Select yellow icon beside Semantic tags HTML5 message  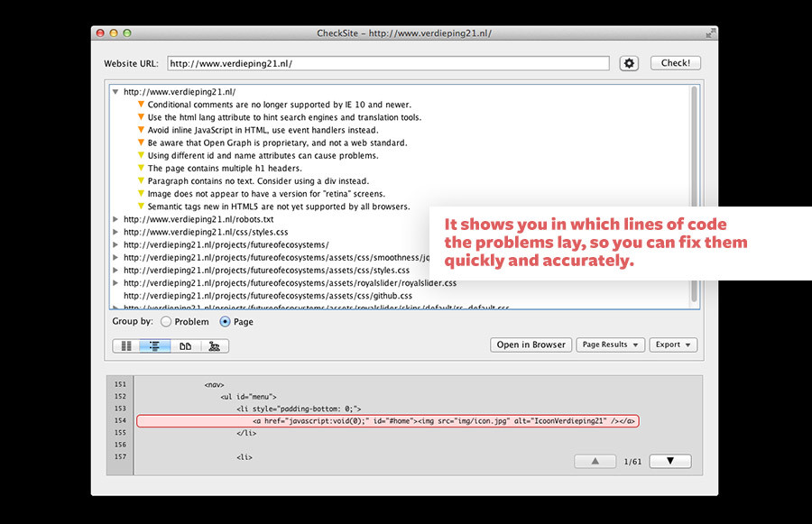(x=141, y=206)
